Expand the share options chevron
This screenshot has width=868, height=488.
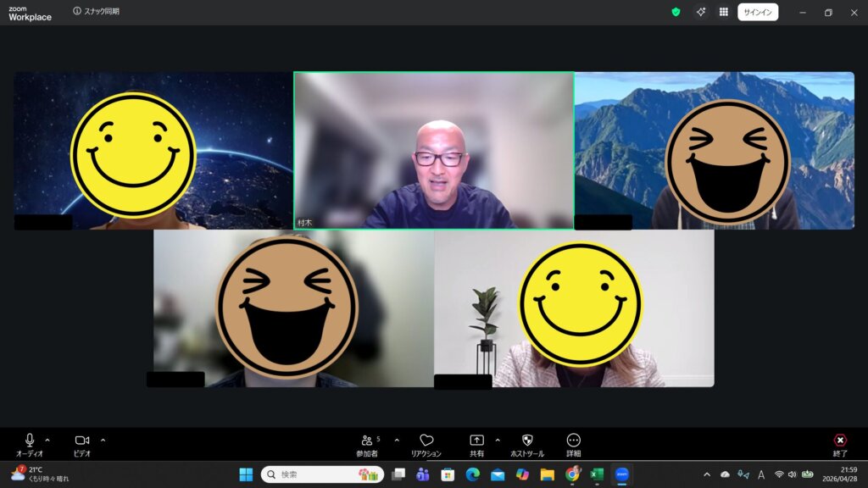pyautogui.click(x=498, y=440)
